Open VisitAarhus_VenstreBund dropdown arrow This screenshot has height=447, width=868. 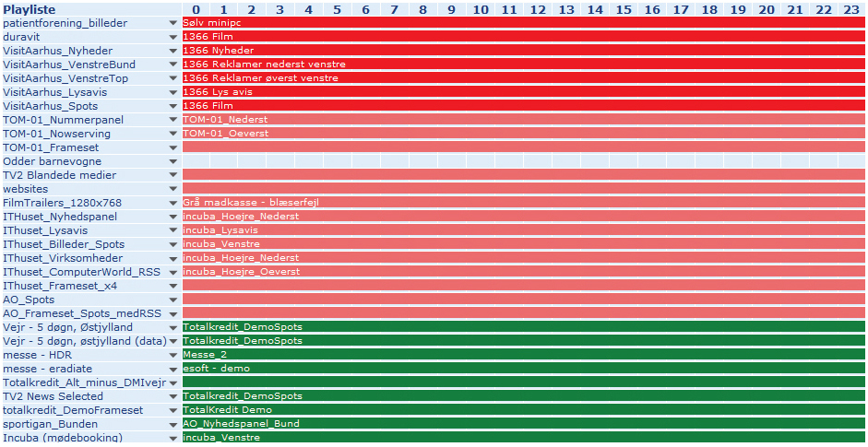173,65
